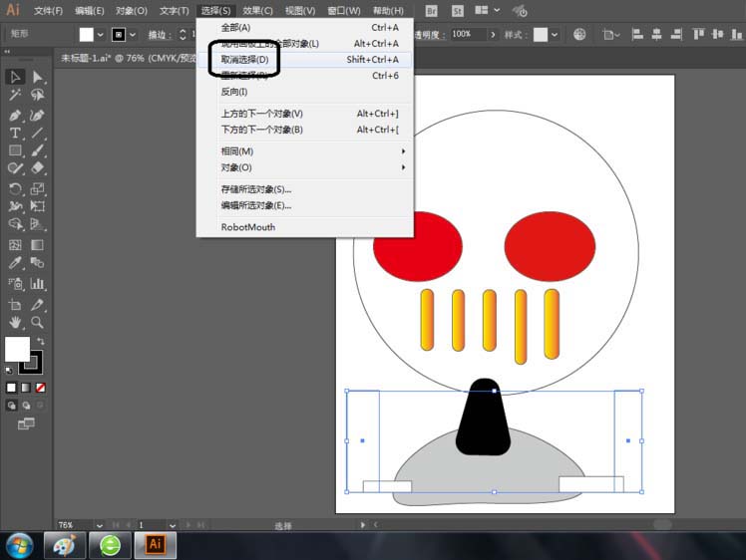Open 文件(F) menu
Image resolution: width=746 pixels, height=560 pixels.
(48, 10)
